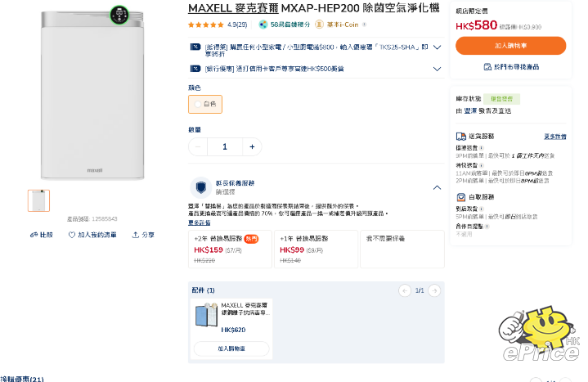Select the +1年 替換易服務 option
The width and height of the screenshot is (588, 382).
[315, 249]
